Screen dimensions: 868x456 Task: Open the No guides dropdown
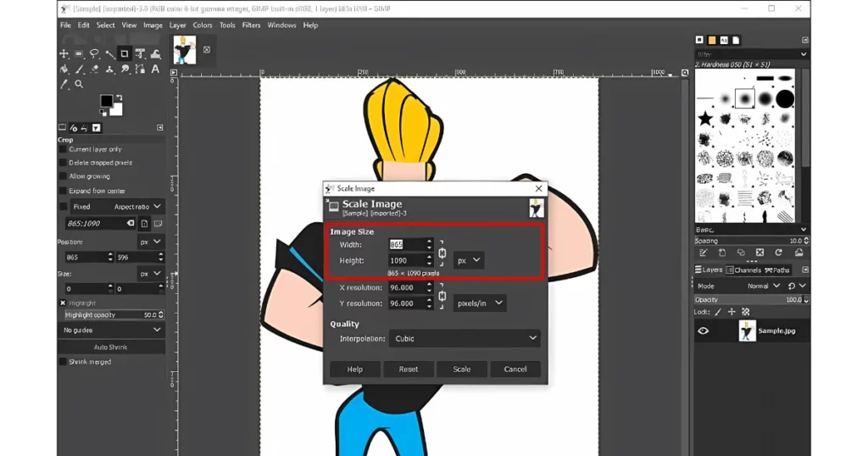tap(111, 330)
